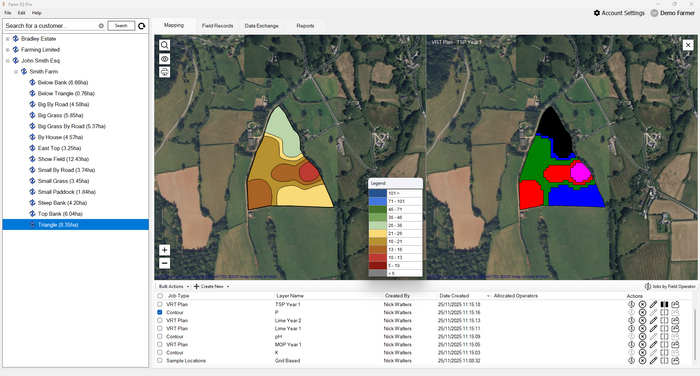Open the map search magnifier tool
The height and width of the screenshot is (376, 700).
pos(165,45)
